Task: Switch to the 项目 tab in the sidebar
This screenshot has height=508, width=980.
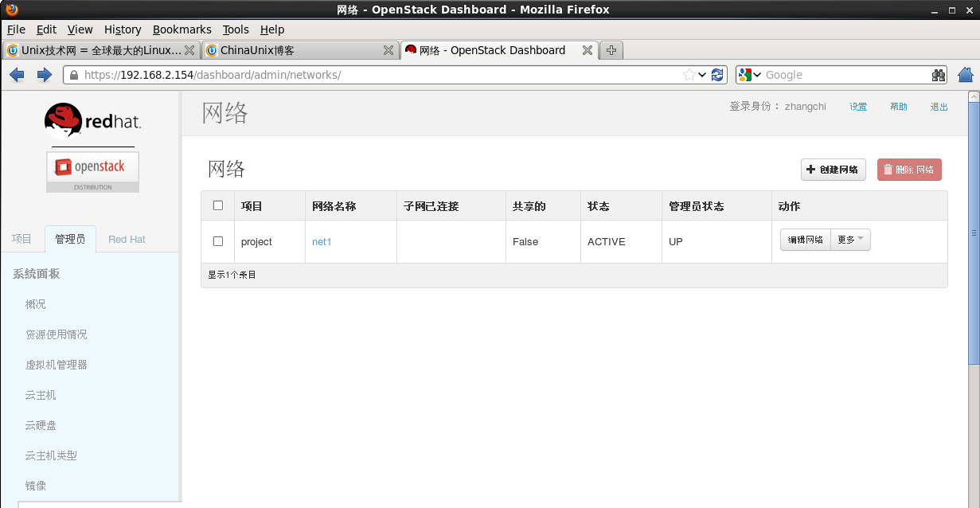Action: click(22, 238)
